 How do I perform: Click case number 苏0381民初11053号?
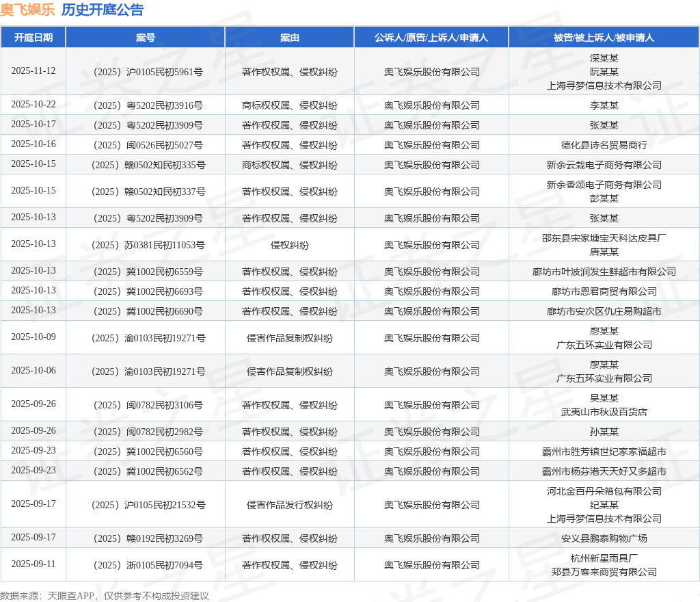(148, 245)
